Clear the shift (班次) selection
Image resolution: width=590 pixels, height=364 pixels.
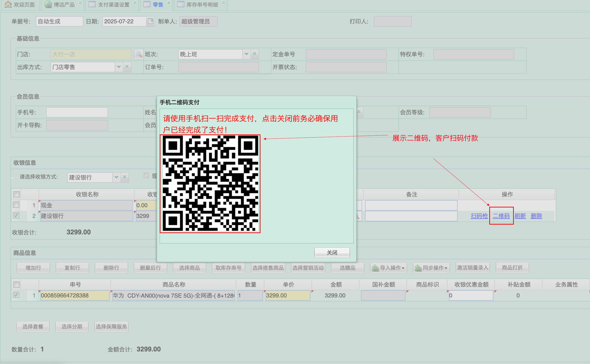pos(255,54)
